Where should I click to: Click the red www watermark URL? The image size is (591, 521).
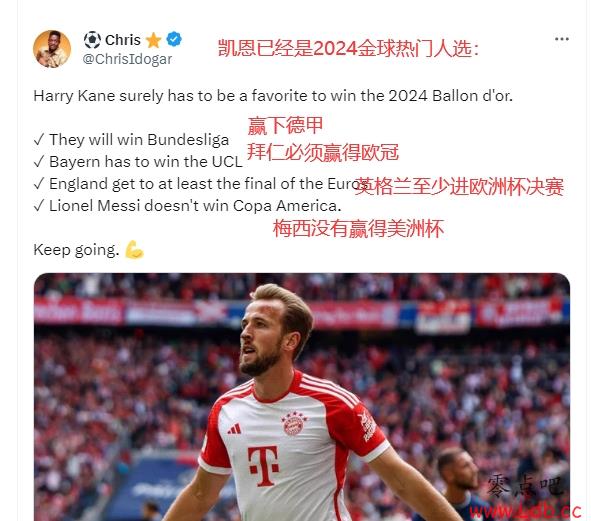pos(525,512)
